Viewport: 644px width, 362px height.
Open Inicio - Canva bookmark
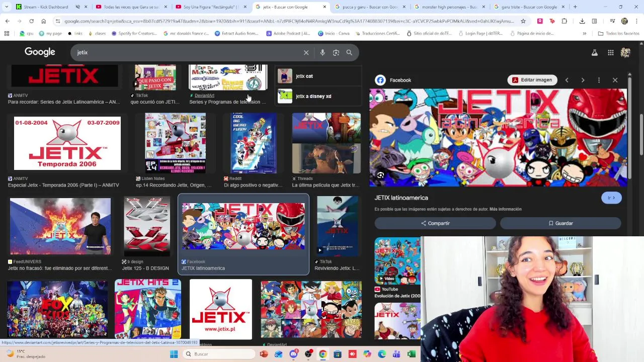[334, 33]
